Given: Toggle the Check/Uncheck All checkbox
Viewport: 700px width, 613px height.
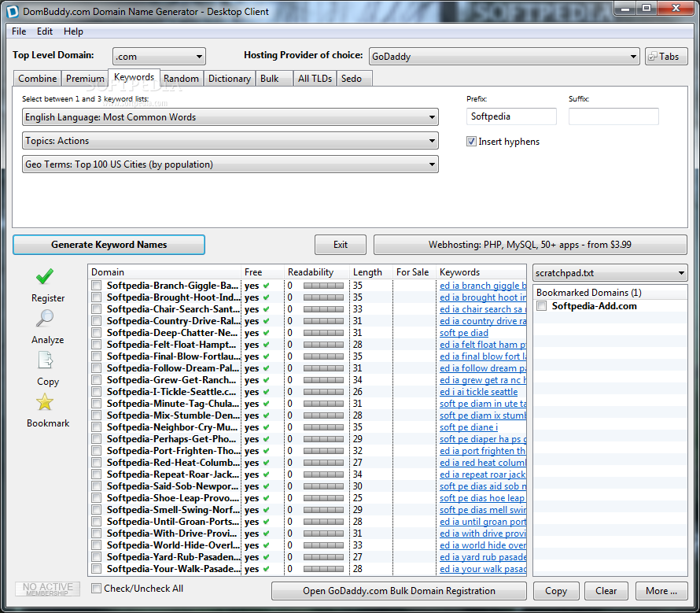Looking at the screenshot, I should 96,589.
